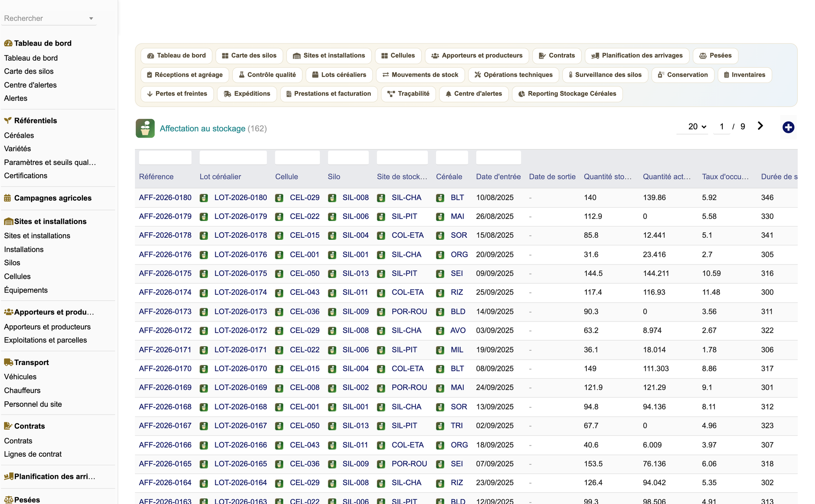This screenshot has width=815, height=504.
Task: Open the Mouvements de stock tab
Action: point(420,75)
